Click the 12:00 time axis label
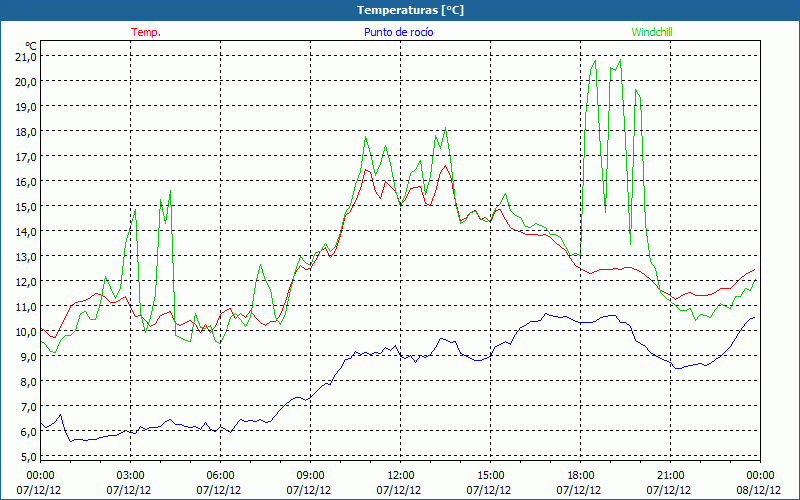The height and width of the screenshot is (500, 800). (x=401, y=476)
